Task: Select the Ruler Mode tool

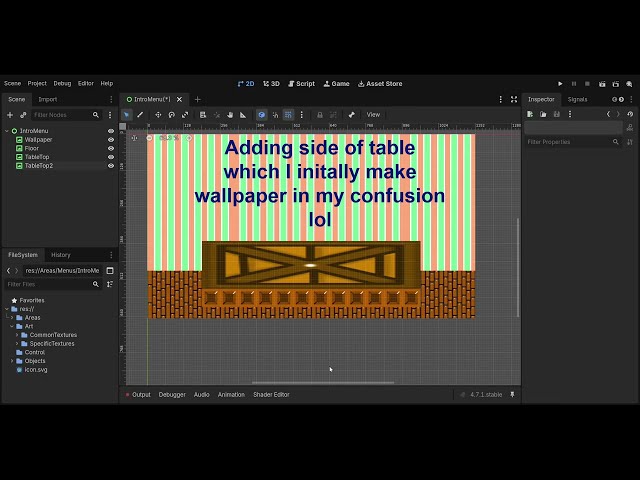Action: coord(243,115)
